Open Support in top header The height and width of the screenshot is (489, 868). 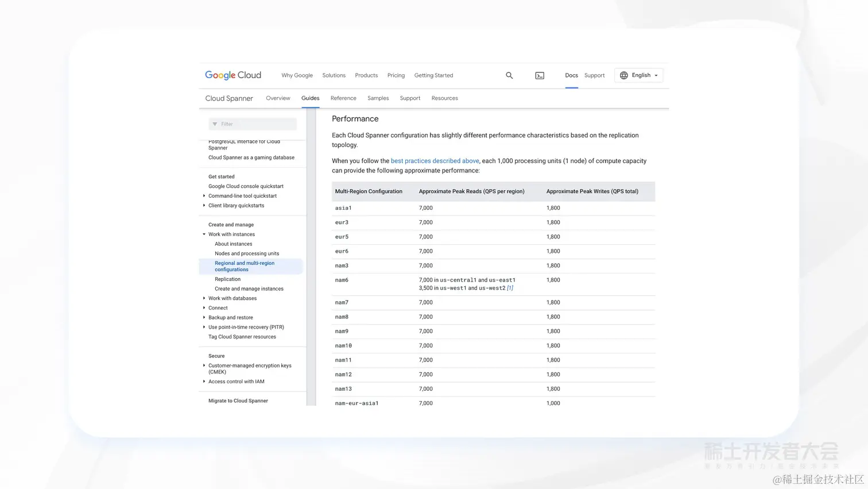(594, 75)
